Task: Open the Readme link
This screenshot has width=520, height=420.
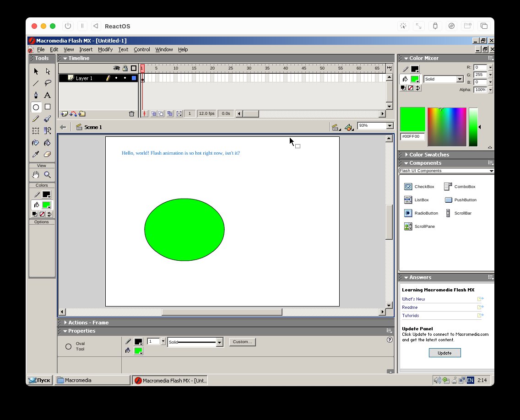Action: (410, 307)
